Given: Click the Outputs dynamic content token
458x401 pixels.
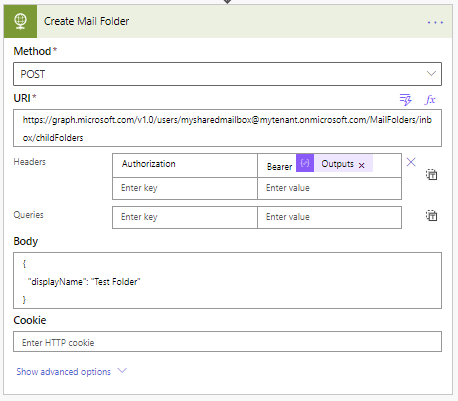Looking at the screenshot, I should pos(334,164).
